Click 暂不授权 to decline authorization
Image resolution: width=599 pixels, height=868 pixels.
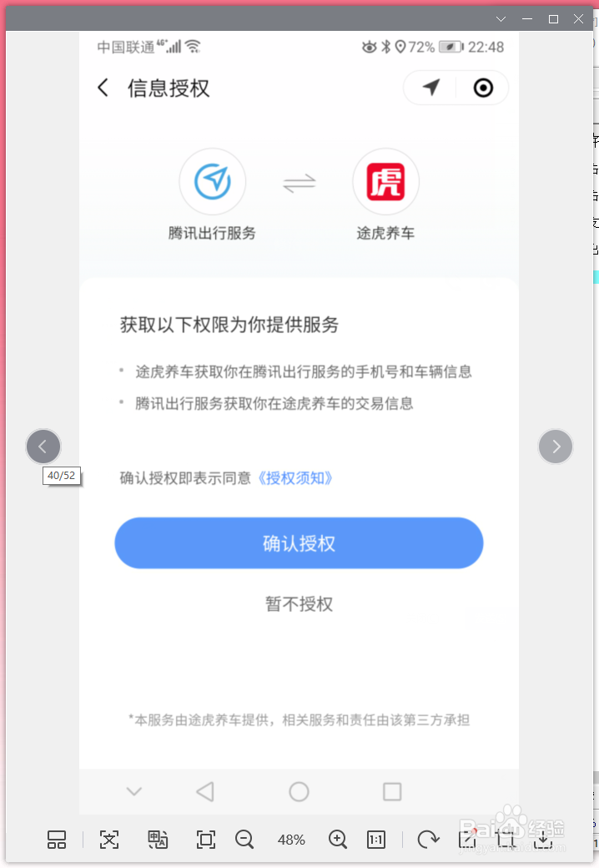[299, 604]
